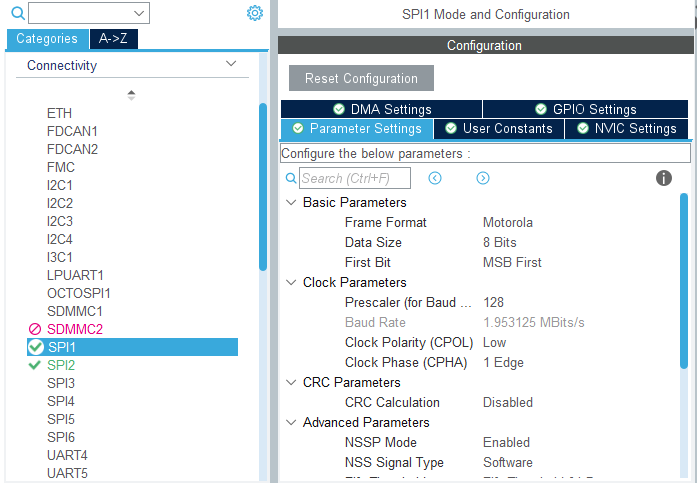
Task: Select the Parameter Settings tab
Action: click(357, 129)
